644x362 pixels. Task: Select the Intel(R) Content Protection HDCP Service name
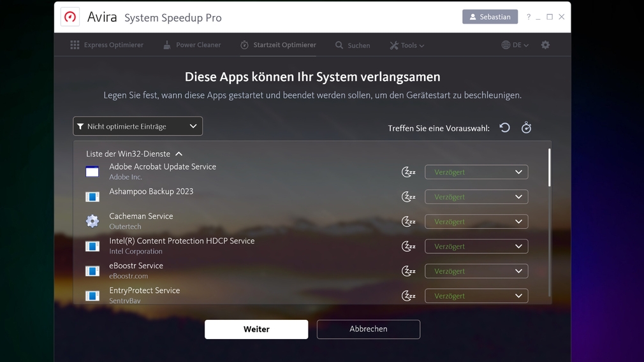point(182,241)
